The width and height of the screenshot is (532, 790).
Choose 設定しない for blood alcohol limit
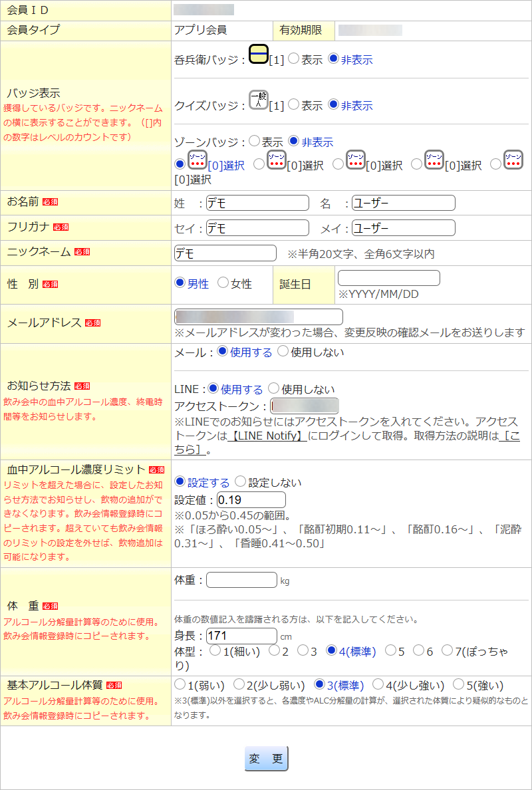coord(241,482)
